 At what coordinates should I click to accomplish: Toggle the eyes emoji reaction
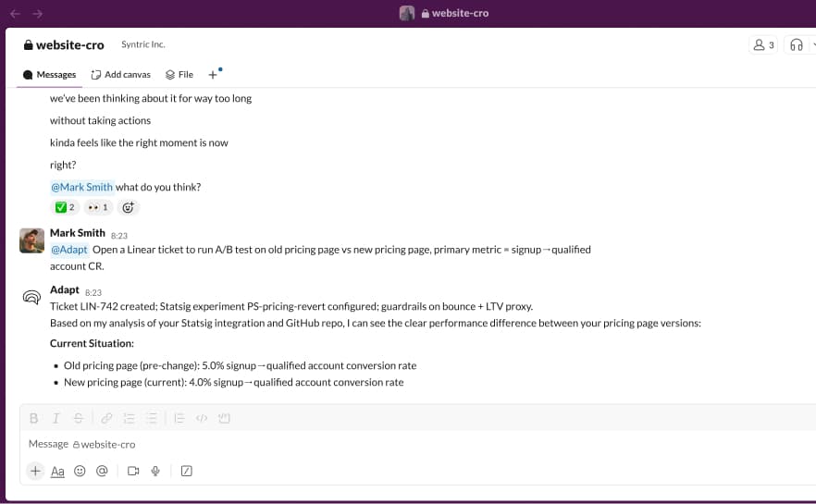pyautogui.click(x=97, y=208)
